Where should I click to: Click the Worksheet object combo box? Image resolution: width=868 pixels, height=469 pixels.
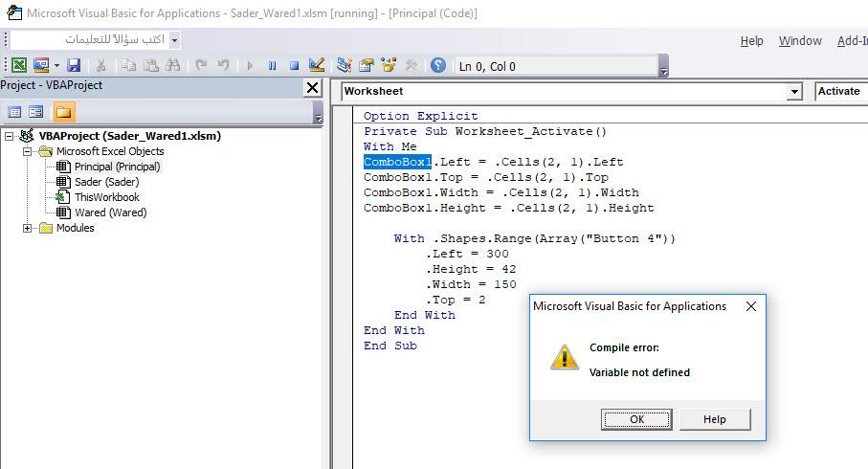click(572, 91)
